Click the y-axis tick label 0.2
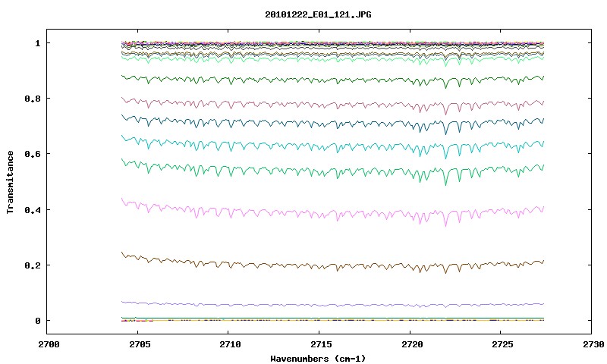The height and width of the screenshot is (364, 607). click(x=33, y=265)
